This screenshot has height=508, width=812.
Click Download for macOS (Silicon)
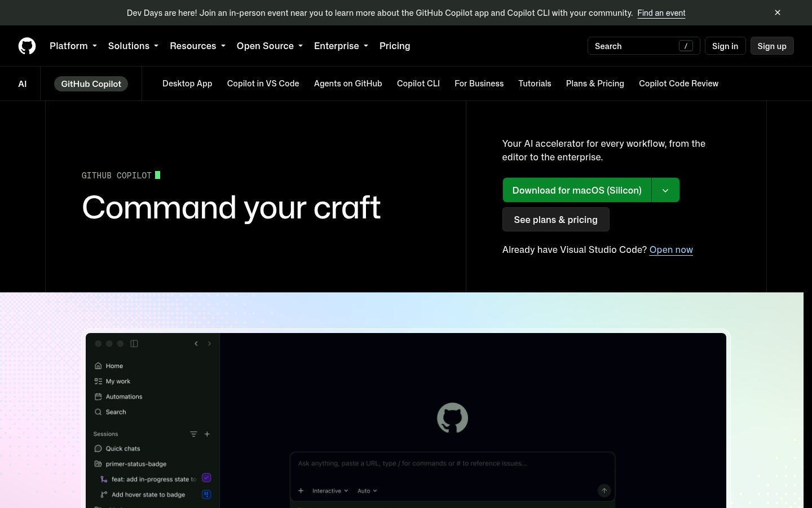pos(577,190)
